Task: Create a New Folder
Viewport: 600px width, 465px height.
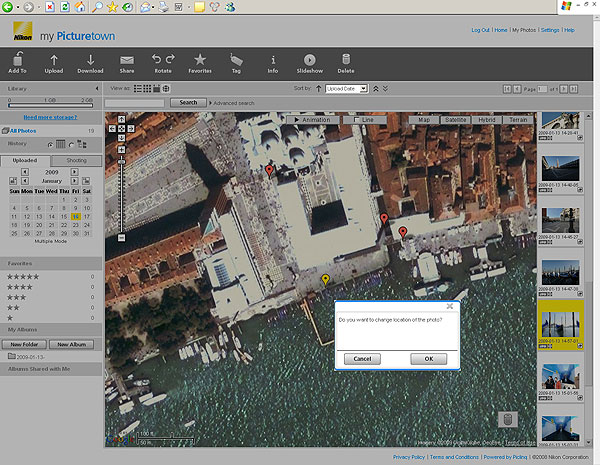Action: click(x=24, y=344)
